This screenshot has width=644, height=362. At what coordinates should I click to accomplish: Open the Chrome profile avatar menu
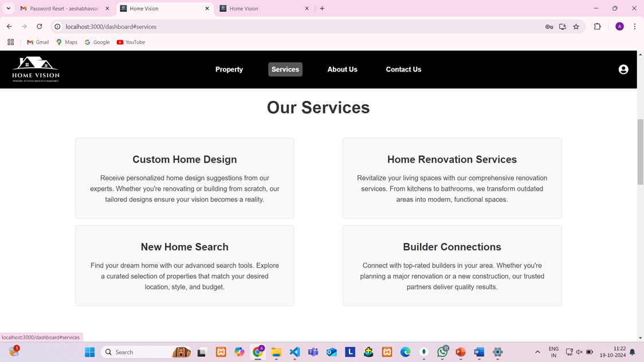tap(619, 26)
